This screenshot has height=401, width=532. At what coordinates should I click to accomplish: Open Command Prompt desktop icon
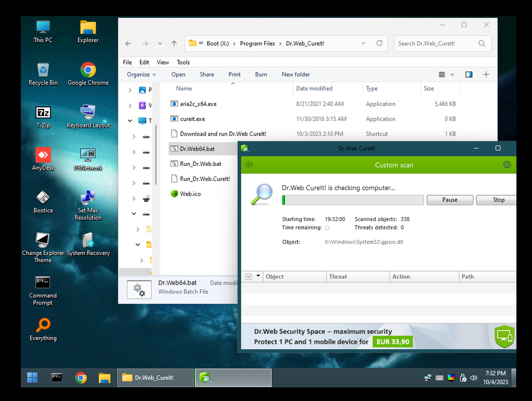pos(43,291)
